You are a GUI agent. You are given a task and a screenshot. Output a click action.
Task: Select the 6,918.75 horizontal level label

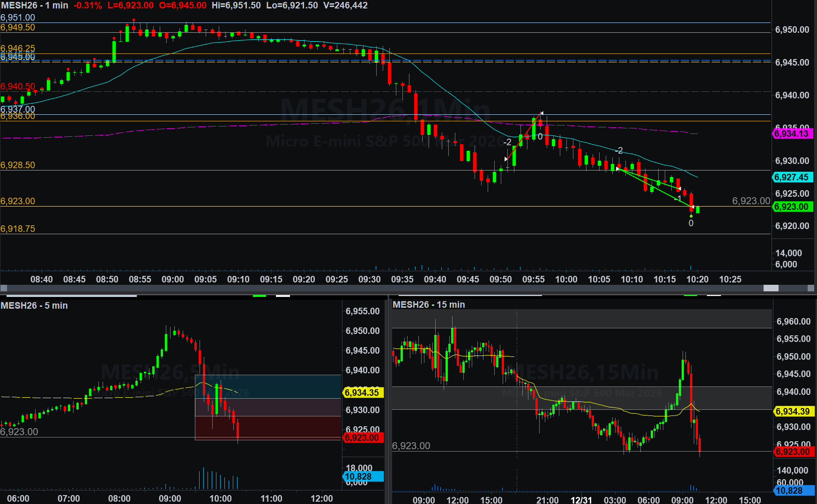click(x=18, y=229)
